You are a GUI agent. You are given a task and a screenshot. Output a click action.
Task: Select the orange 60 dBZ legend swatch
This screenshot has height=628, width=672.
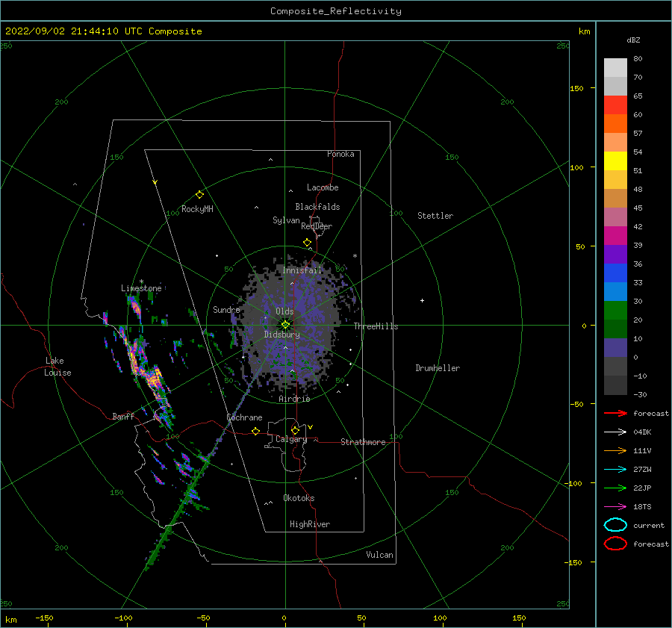[x=615, y=123]
